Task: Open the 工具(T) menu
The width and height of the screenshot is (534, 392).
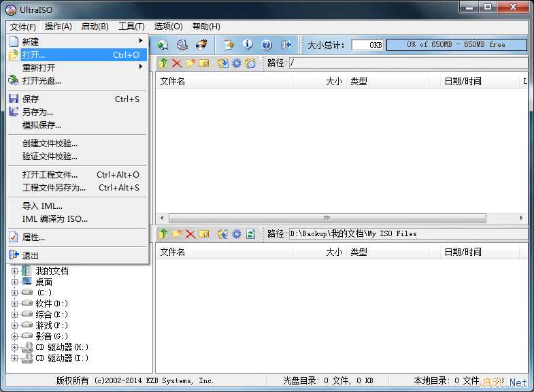Action: click(131, 27)
